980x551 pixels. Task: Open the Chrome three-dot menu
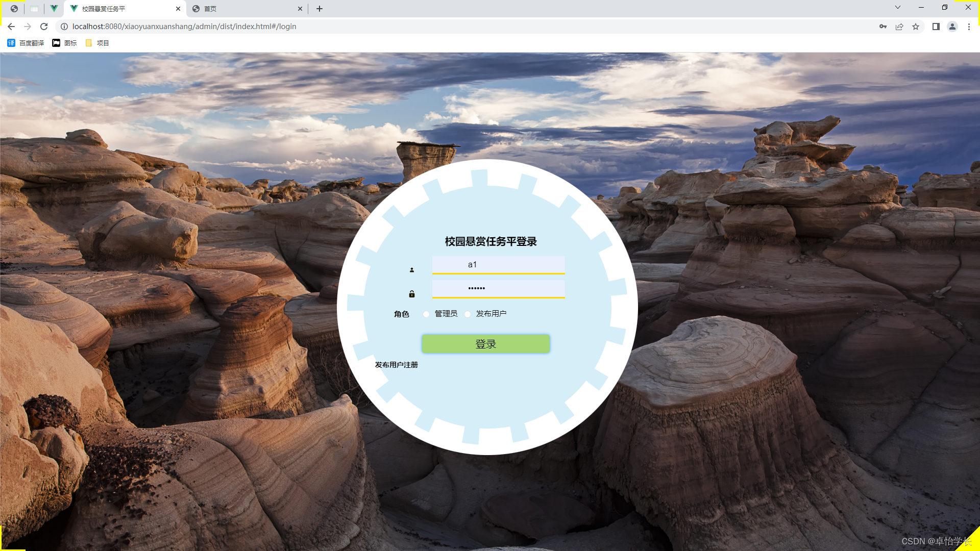pos(969,27)
